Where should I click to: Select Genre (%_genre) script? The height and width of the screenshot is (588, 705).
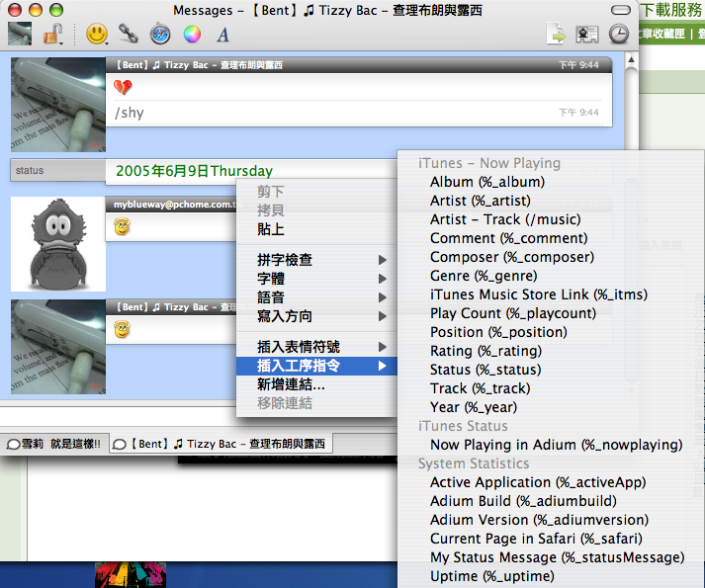coord(551,276)
